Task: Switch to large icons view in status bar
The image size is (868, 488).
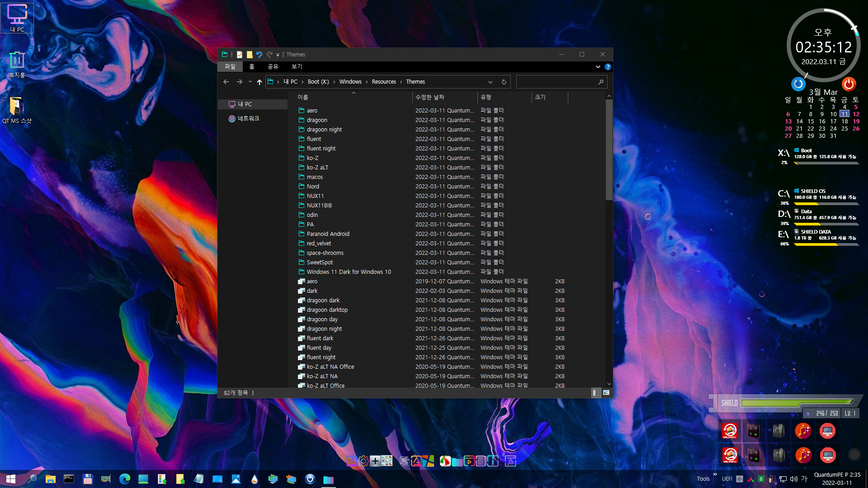Action: [606, 393]
